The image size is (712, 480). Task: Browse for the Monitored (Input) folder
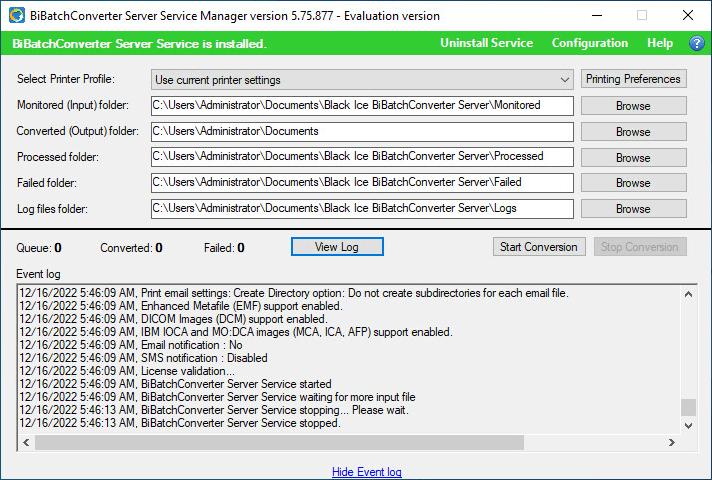click(x=633, y=106)
